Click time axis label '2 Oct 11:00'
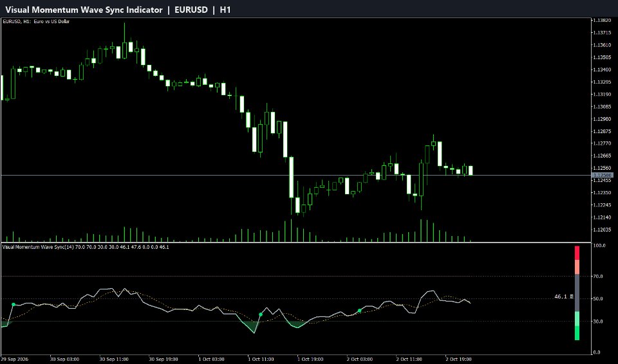Image resolution: width=618 pixels, height=364 pixels. pyautogui.click(x=411, y=359)
